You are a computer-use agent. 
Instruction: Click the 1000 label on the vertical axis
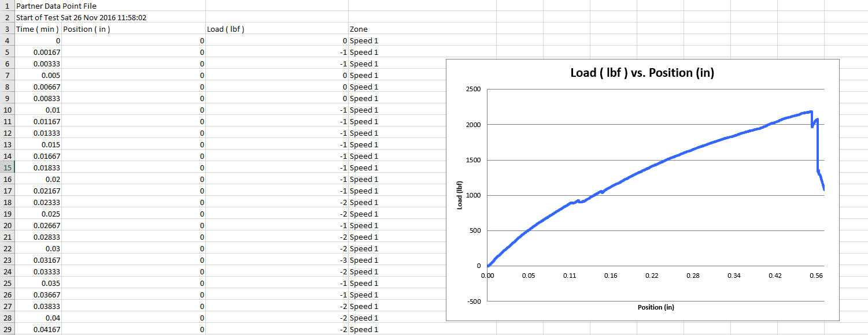(472, 195)
